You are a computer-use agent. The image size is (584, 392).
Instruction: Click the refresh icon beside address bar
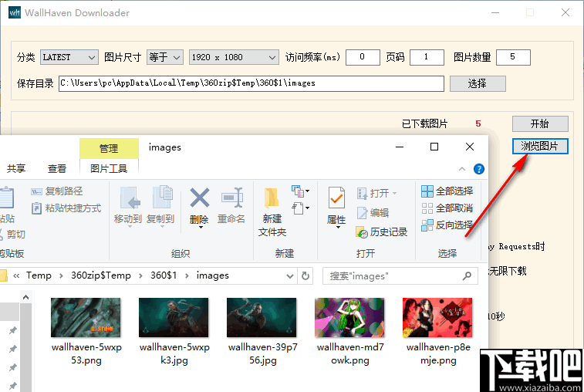306,275
